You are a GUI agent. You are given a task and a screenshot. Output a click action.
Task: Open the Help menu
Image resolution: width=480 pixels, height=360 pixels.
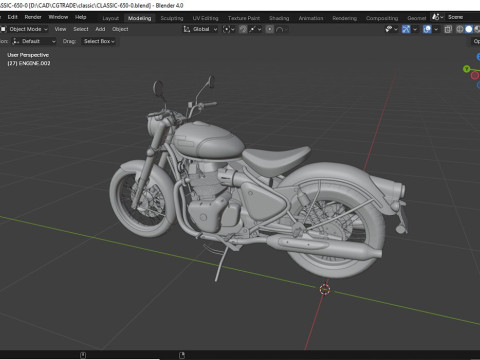81,17
